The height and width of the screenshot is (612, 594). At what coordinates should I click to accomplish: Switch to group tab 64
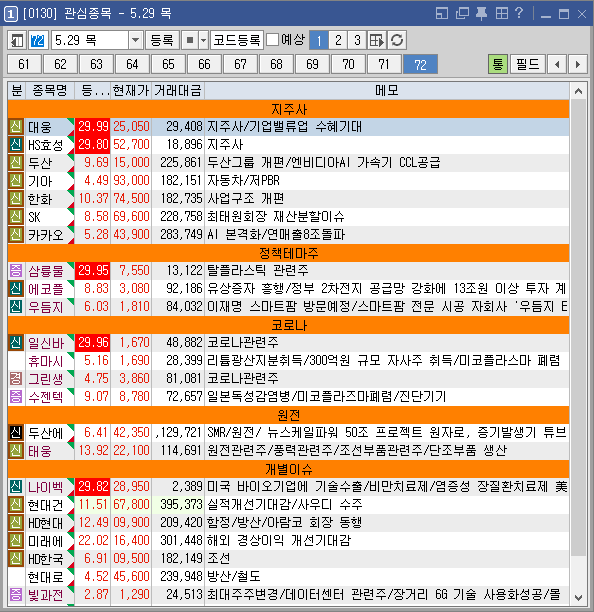click(132, 64)
